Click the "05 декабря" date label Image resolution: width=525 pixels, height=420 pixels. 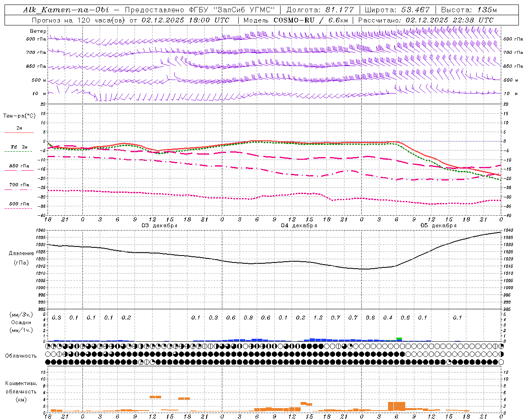click(x=438, y=226)
